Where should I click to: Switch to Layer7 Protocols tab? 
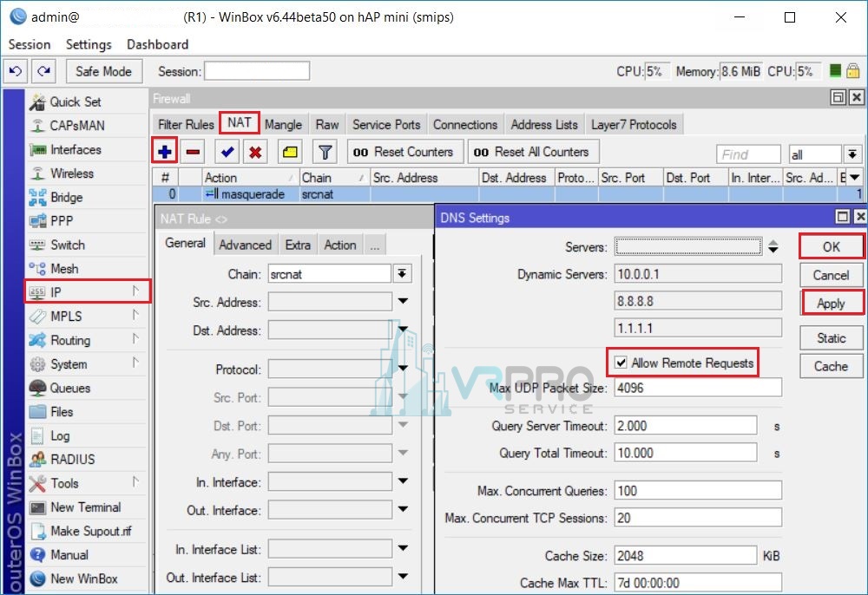pos(634,124)
